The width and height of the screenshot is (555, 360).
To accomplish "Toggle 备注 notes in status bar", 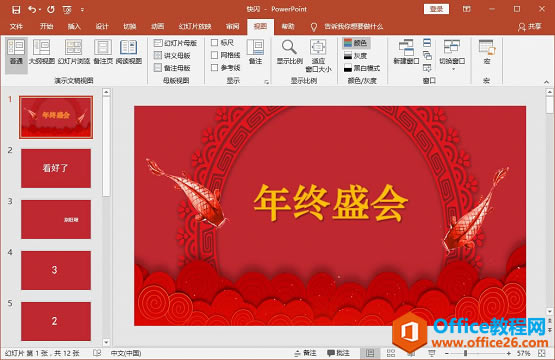I will (305, 353).
